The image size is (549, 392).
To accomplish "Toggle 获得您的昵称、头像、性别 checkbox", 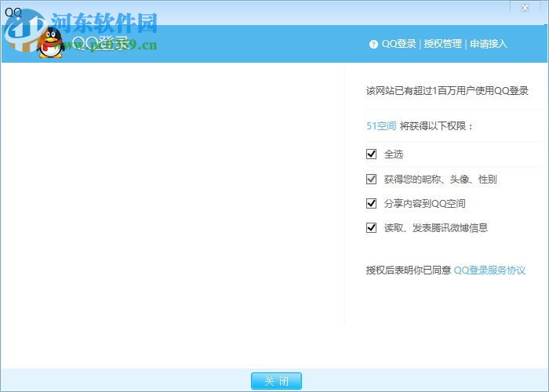I will (x=371, y=180).
